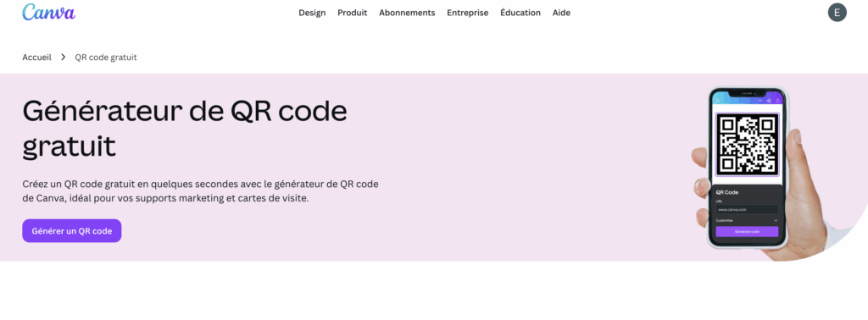Click the Générer un QR code button
This screenshot has width=868, height=320.
coord(72,231)
